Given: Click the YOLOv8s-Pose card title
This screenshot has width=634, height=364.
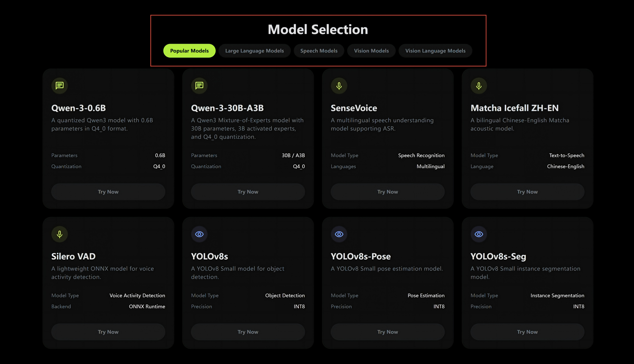Looking at the screenshot, I should point(361,256).
